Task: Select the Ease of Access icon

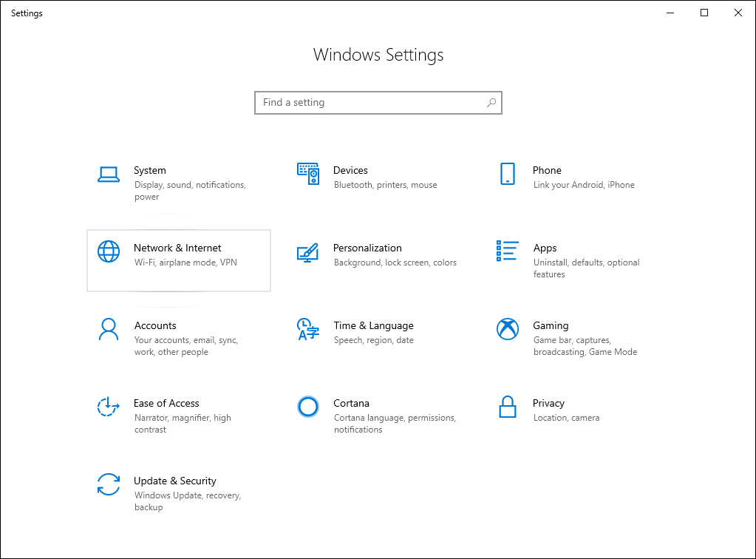Action: [109, 407]
